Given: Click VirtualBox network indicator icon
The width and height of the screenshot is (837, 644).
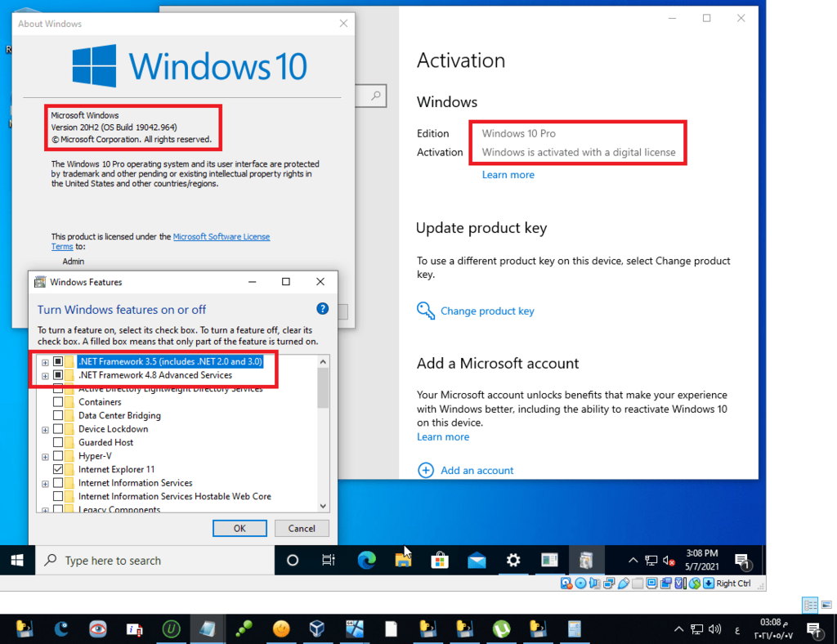Looking at the screenshot, I should [x=609, y=584].
